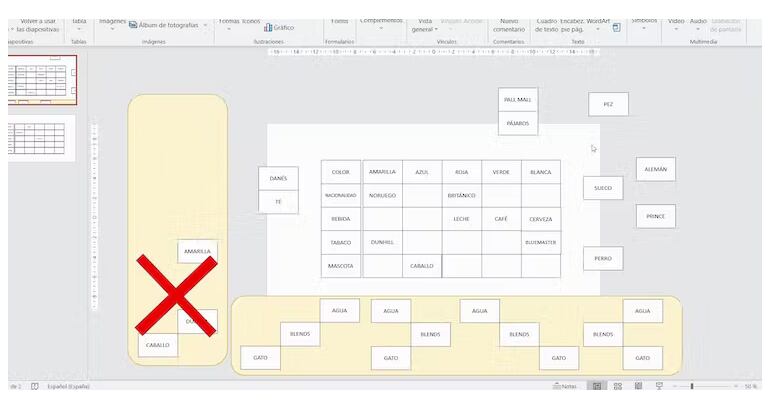
Task: Insert a Cuadro de texto
Action: (x=546, y=25)
